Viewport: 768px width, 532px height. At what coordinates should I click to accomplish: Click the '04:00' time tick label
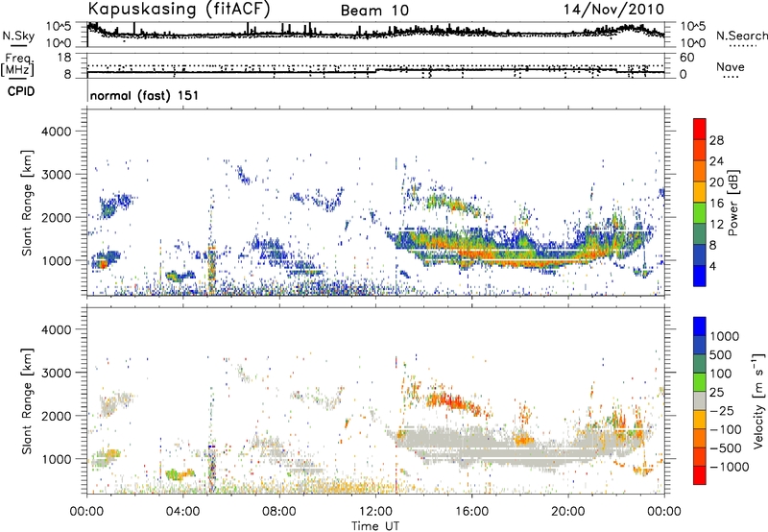click(183, 511)
